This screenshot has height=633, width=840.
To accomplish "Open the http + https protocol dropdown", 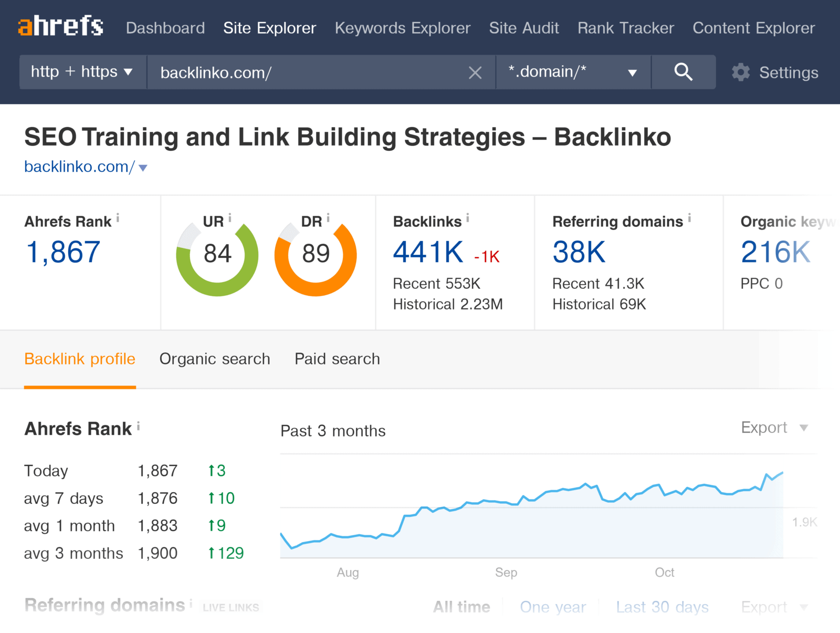I will (82, 72).
